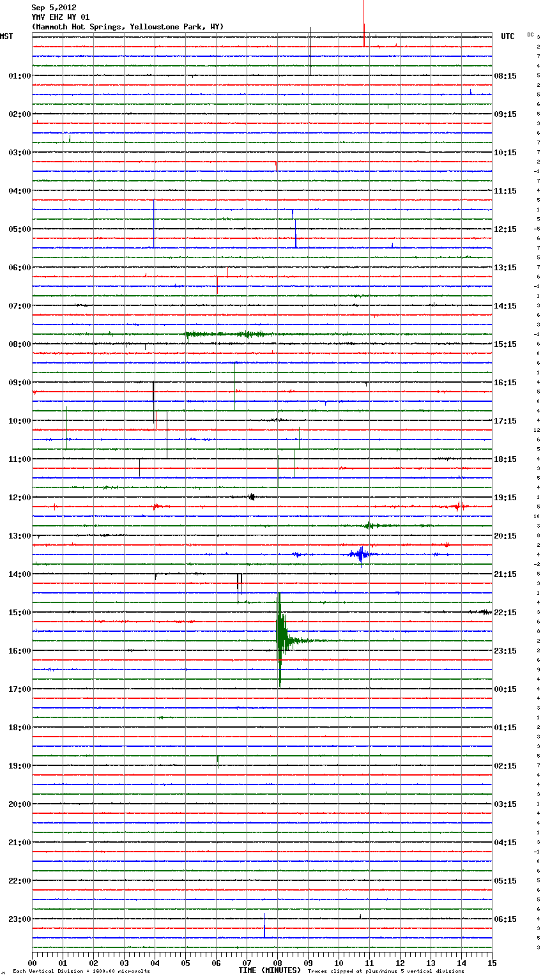Select the 02:00 MST time label
This screenshot has height=980, width=543.
pyautogui.click(x=20, y=114)
